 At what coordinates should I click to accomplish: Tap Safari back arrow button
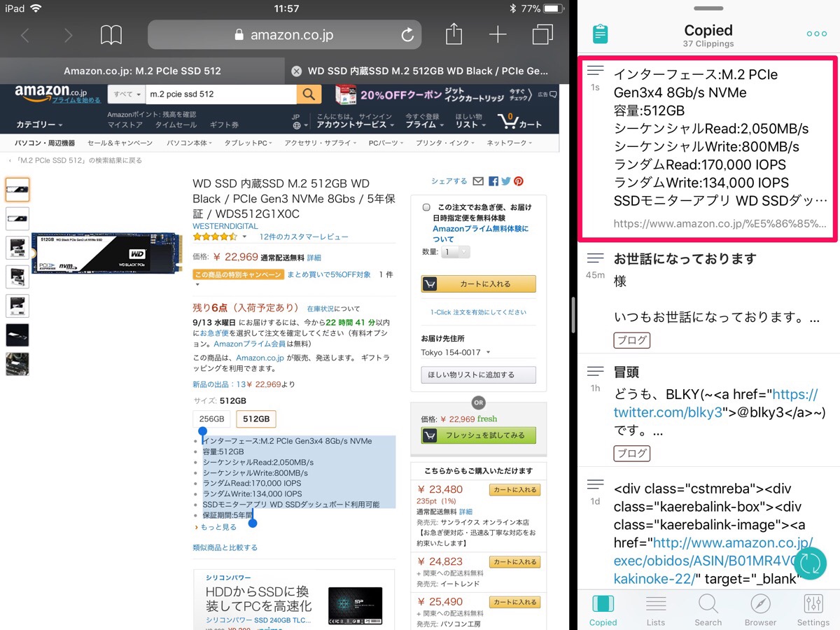click(x=25, y=35)
